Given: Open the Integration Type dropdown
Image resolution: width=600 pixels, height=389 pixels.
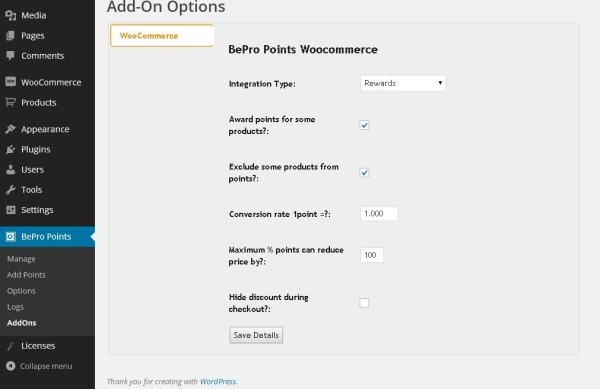Looking at the screenshot, I should [403, 83].
